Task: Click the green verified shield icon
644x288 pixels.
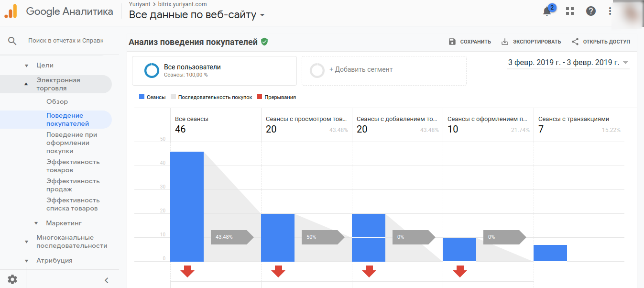Action: (264, 42)
